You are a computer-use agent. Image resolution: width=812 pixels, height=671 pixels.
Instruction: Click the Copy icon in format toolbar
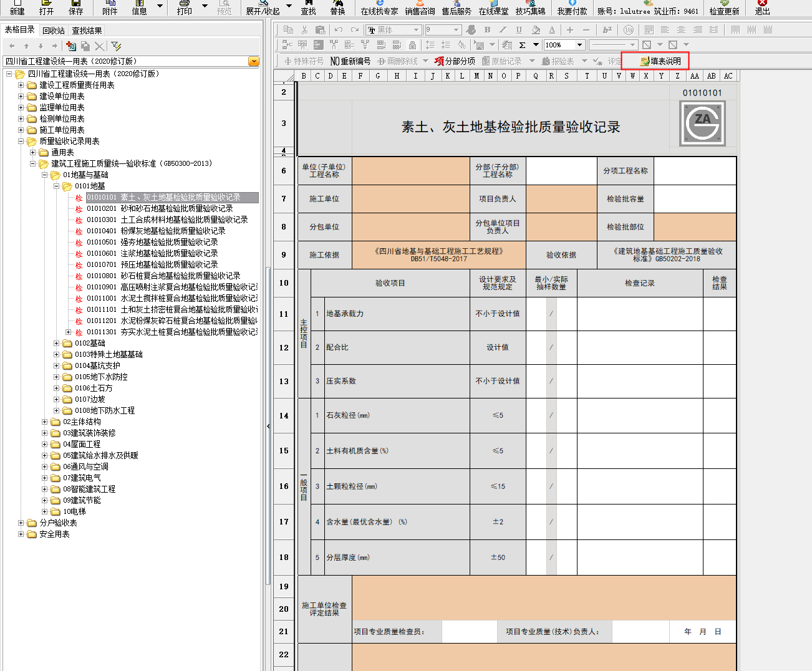[288, 30]
